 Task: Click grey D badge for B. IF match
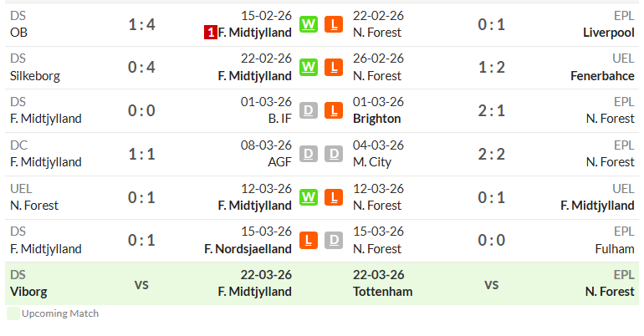tap(309, 110)
